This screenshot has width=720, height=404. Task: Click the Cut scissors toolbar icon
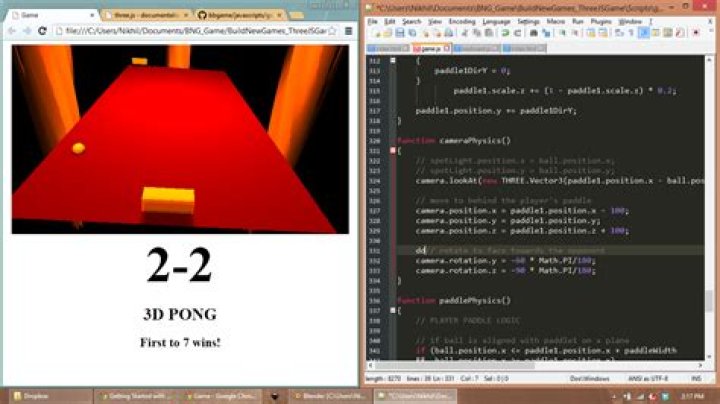click(465, 33)
